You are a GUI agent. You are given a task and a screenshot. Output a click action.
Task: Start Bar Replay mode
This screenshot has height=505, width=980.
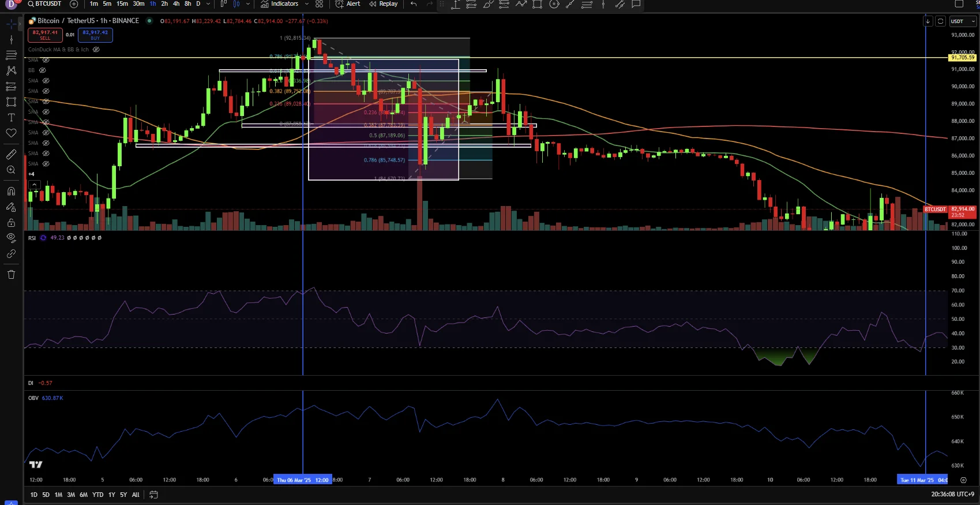click(x=384, y=4)
